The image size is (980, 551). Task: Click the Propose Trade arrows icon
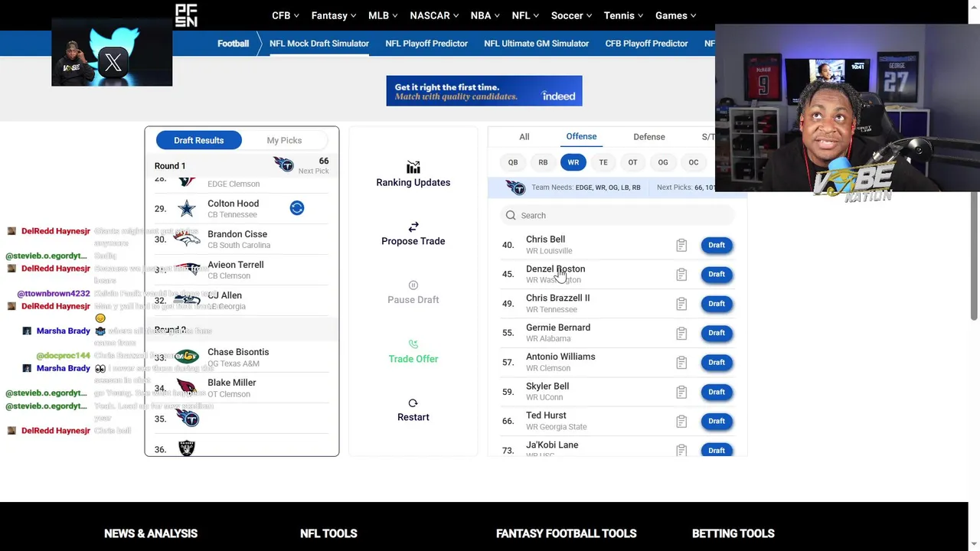413,227
